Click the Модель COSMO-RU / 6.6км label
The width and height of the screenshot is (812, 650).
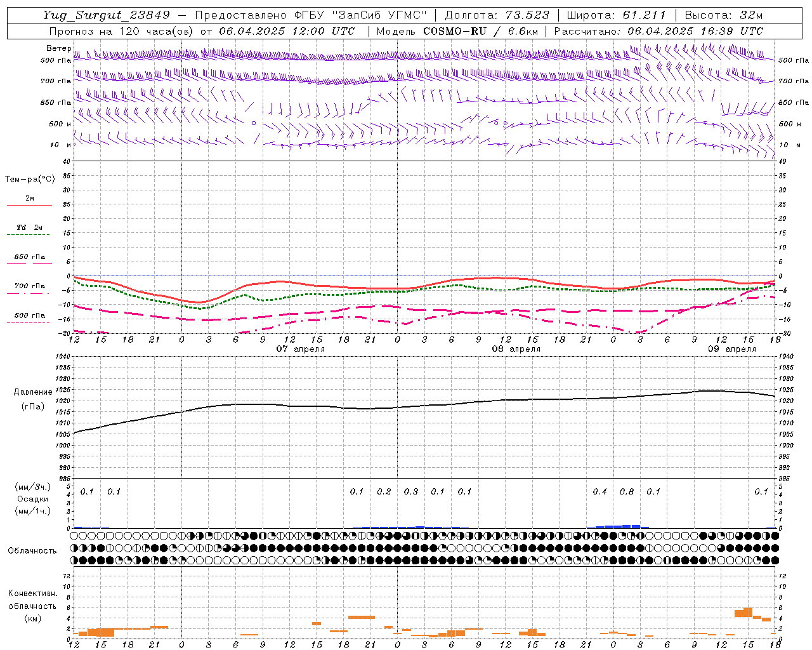pos(457,31)
